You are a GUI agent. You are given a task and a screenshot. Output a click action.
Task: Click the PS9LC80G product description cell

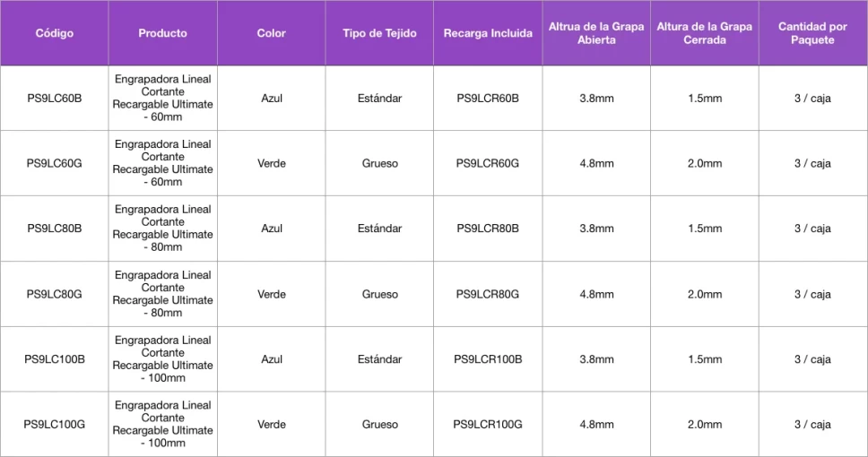point(162,294)
